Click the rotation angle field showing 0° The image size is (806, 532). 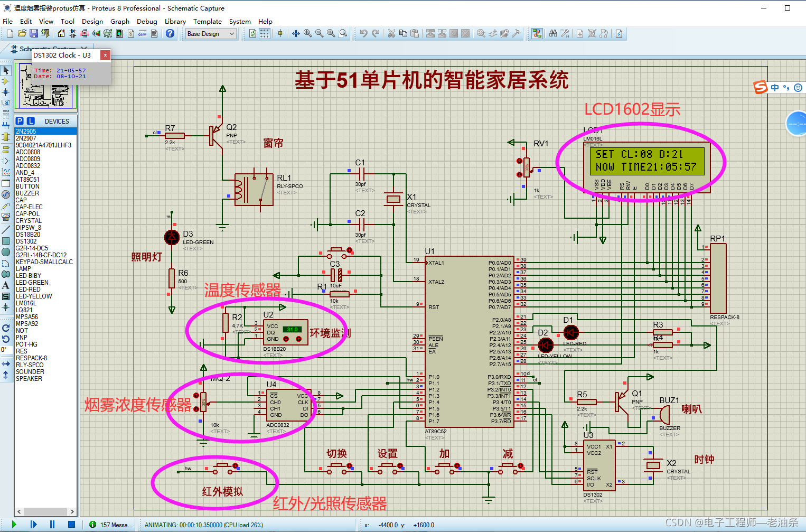[x=6, y=349]
